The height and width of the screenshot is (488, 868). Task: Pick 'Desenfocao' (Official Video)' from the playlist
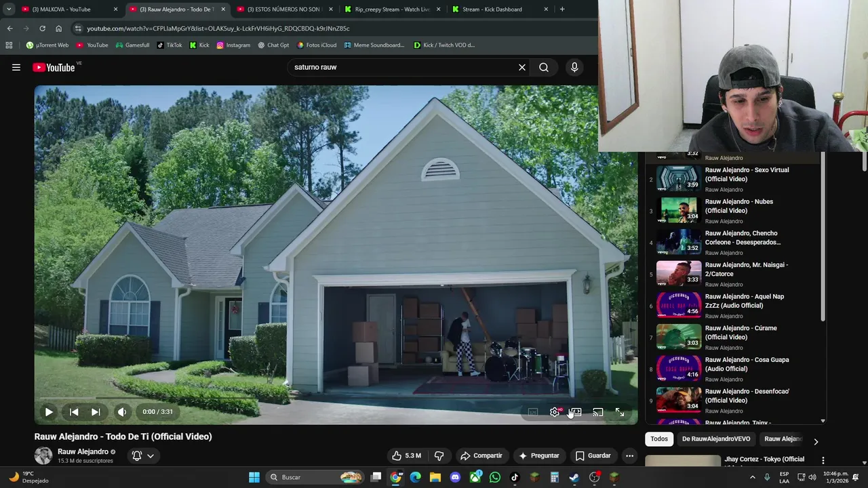[732, 401]
